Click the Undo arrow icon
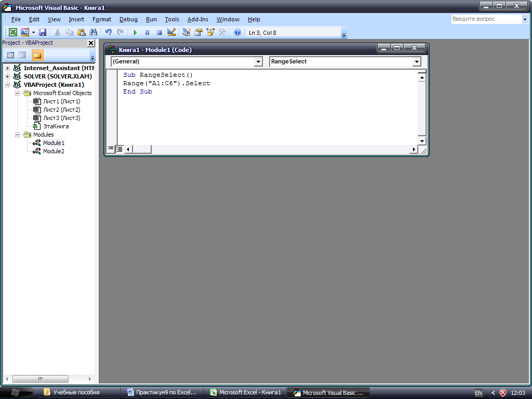532x399 pixels. point(108,32)
